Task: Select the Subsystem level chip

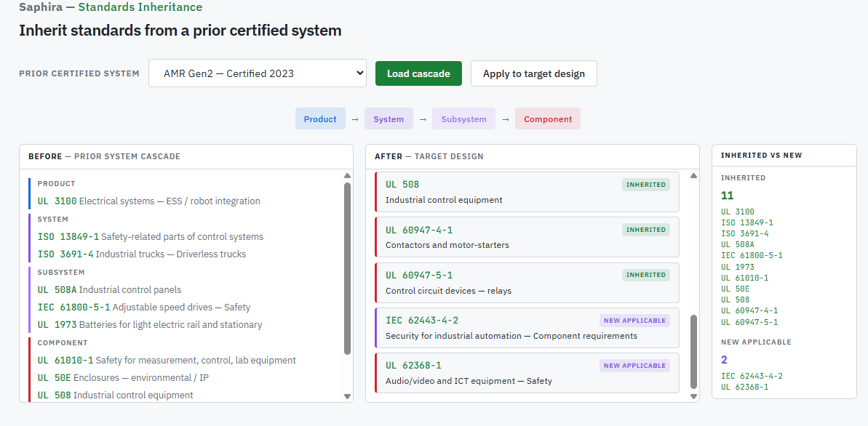Action: pyautogui.click(x=463, y=119)
